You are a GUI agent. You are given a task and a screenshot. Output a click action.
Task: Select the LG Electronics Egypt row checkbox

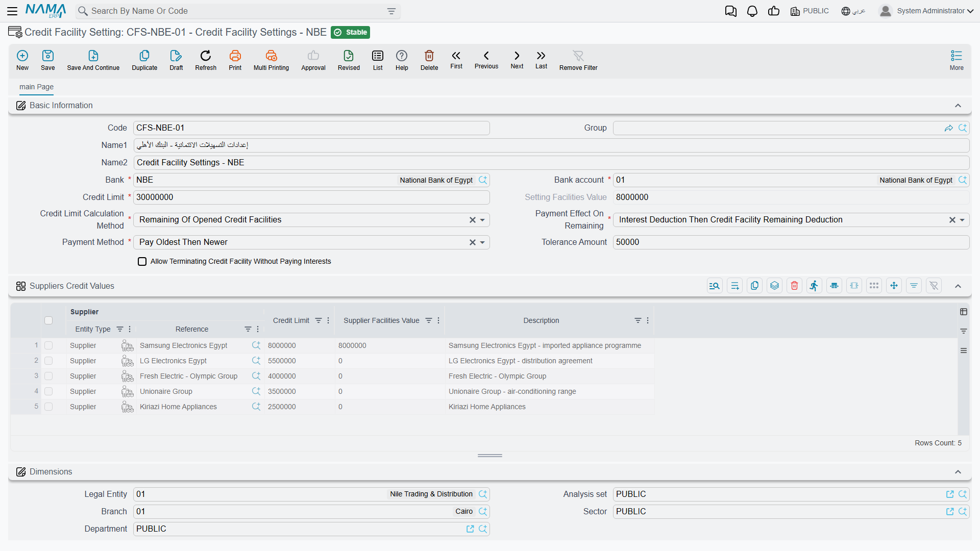[48, 361]
